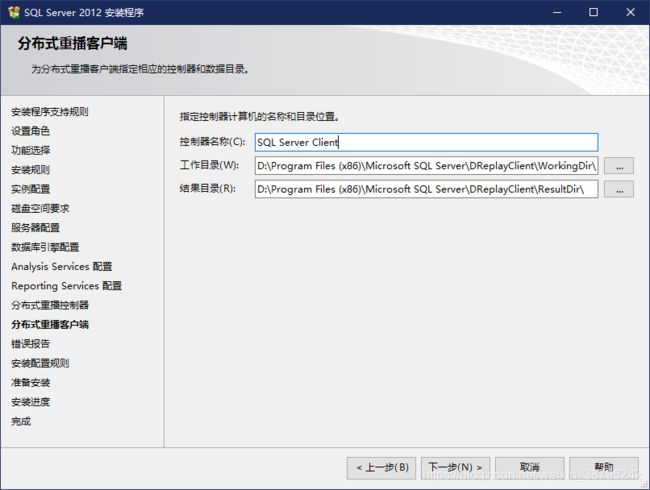650x490 pixels.
Task: Select 错误报告 step in sidebar
Action: pyautogui.click(x=31, y=344)
